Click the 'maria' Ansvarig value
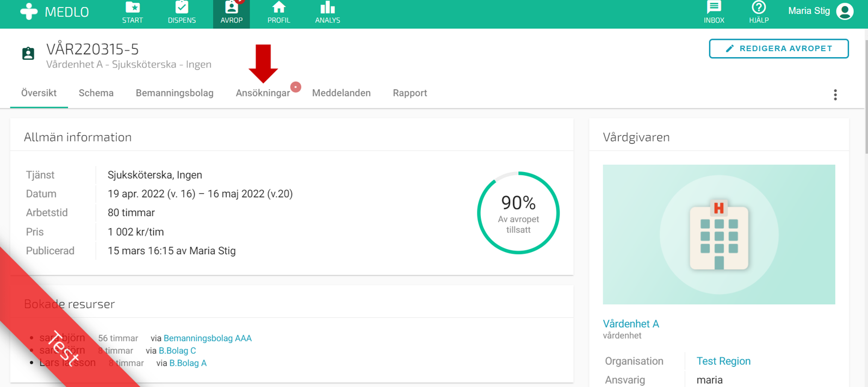This screenshot has width=868, height=387. point(710,380)
